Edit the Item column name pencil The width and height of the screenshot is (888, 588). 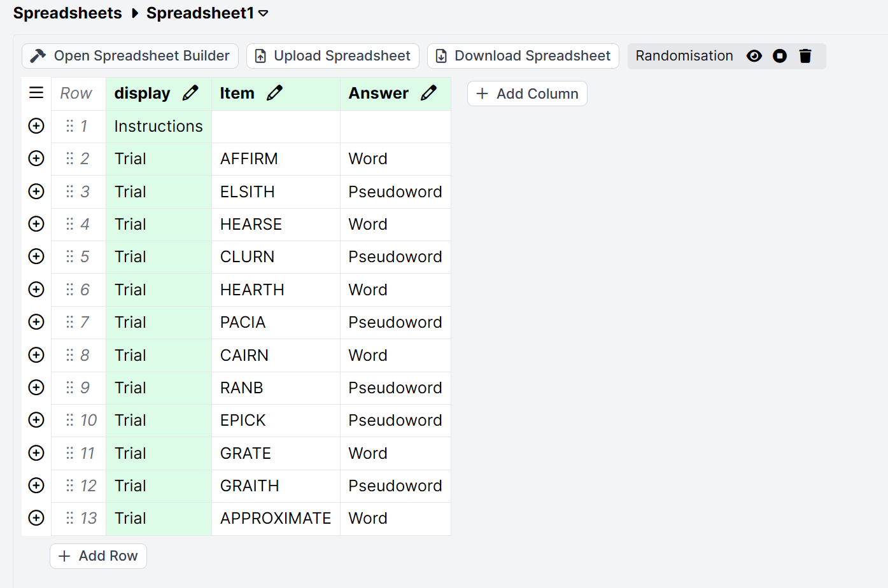point(274,93)
